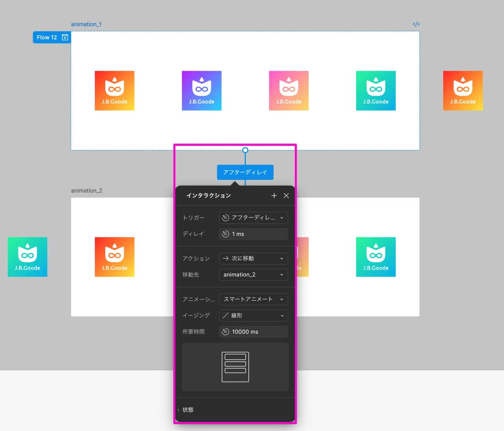504x431 pixels.
Task: Click the clock icon in トリガー dropdown
Action: [226, 218]
